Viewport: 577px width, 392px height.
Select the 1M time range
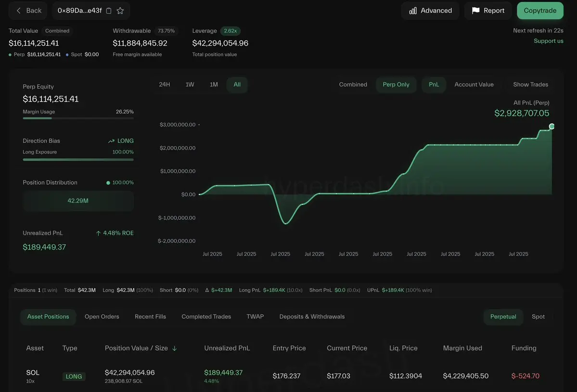pos(214,85)
